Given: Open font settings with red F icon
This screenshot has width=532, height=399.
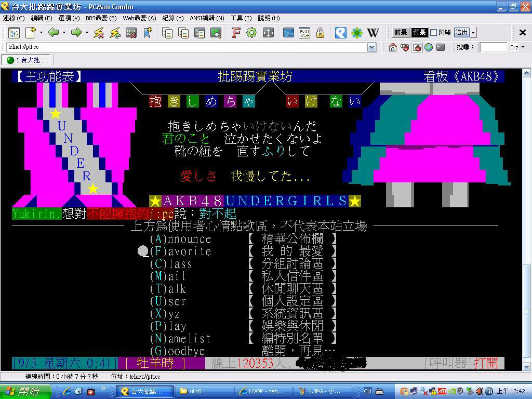Looking at the screenshot, I should [236, 33].
